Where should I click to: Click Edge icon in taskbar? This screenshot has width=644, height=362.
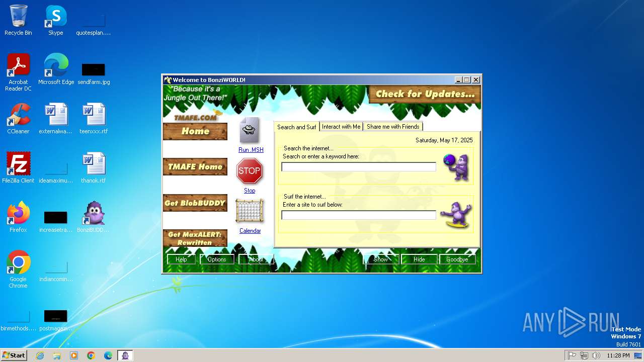tap(108, 355)
